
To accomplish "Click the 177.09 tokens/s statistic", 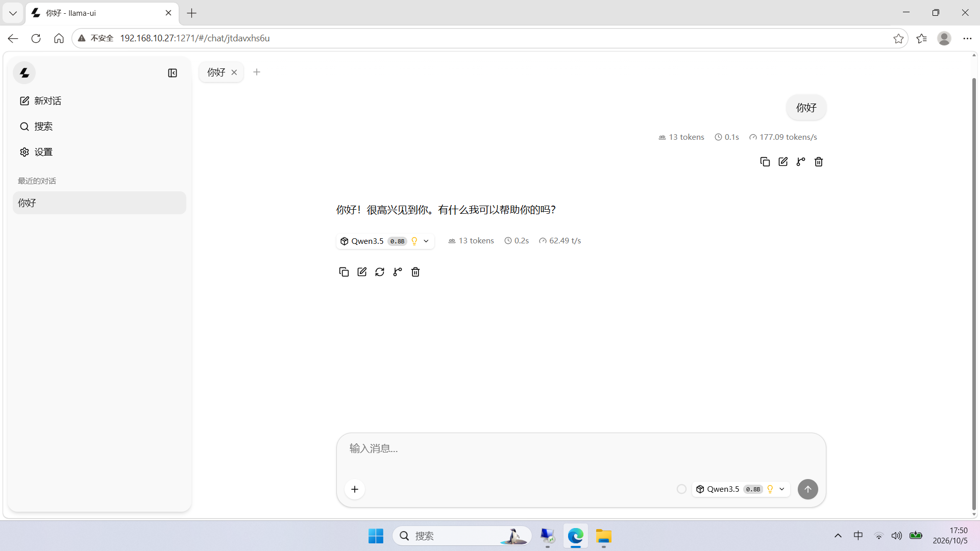I will (x=783, y=137).
